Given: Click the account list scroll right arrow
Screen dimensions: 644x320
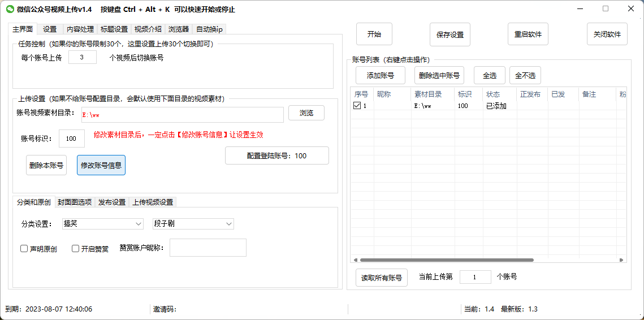Looking at the screenshot, I should (x=621, y=260).
